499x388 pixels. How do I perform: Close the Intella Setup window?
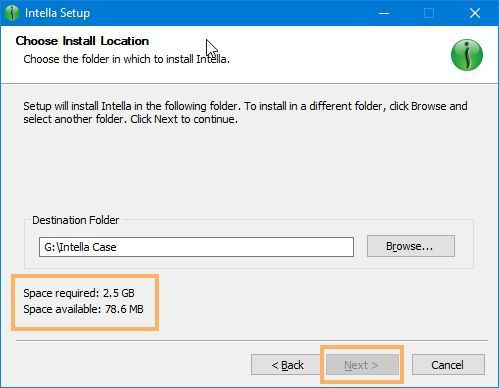tap(475, 13)
